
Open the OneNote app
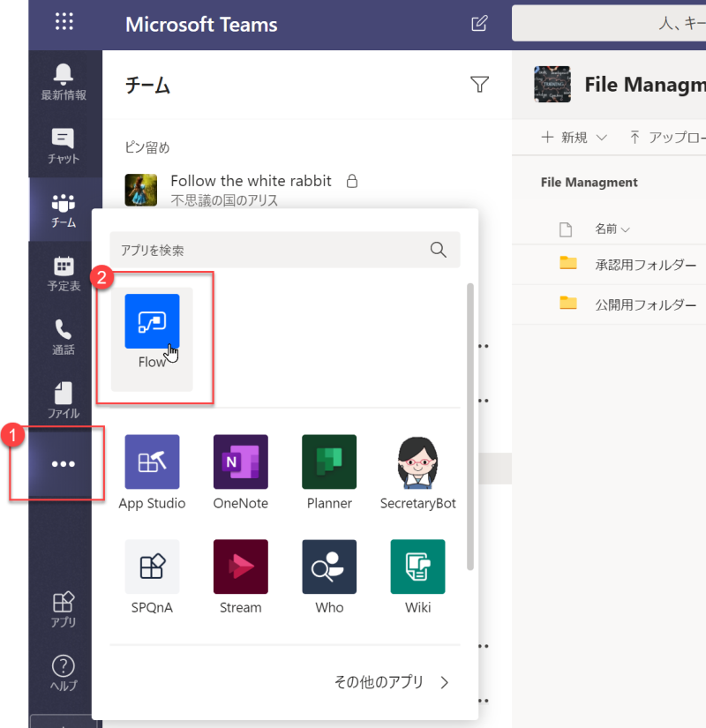(x=241, y=472)
